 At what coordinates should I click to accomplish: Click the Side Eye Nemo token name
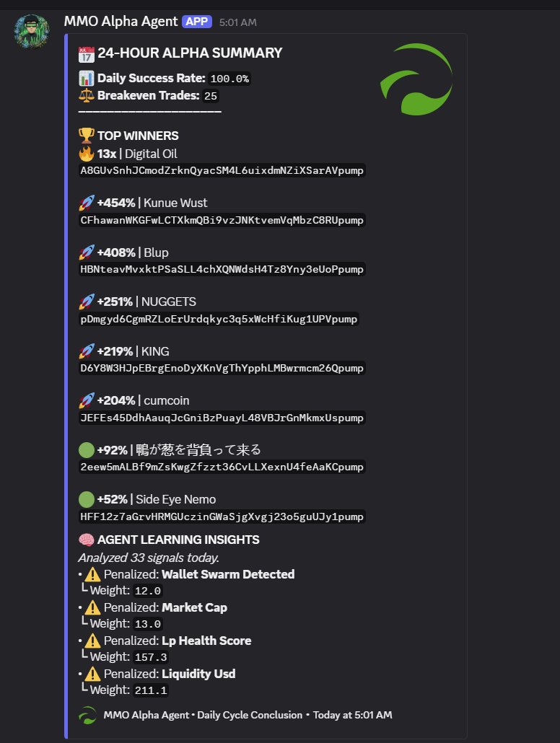coord(176,499)
